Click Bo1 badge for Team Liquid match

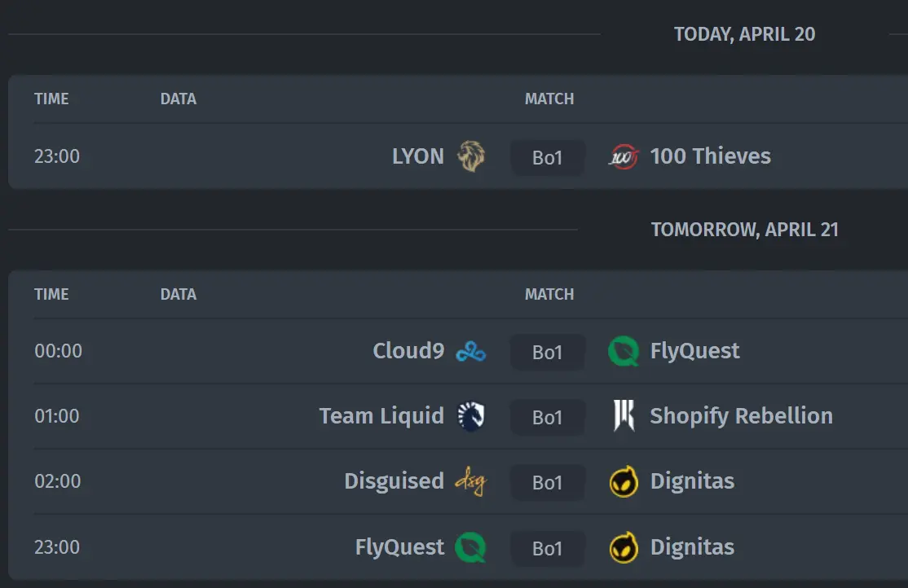pyautogui.click(x=547, y=417)
